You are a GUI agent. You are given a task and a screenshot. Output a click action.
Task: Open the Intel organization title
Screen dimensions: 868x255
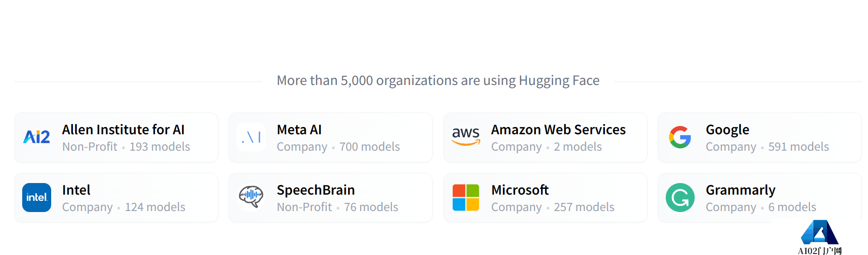76,190
